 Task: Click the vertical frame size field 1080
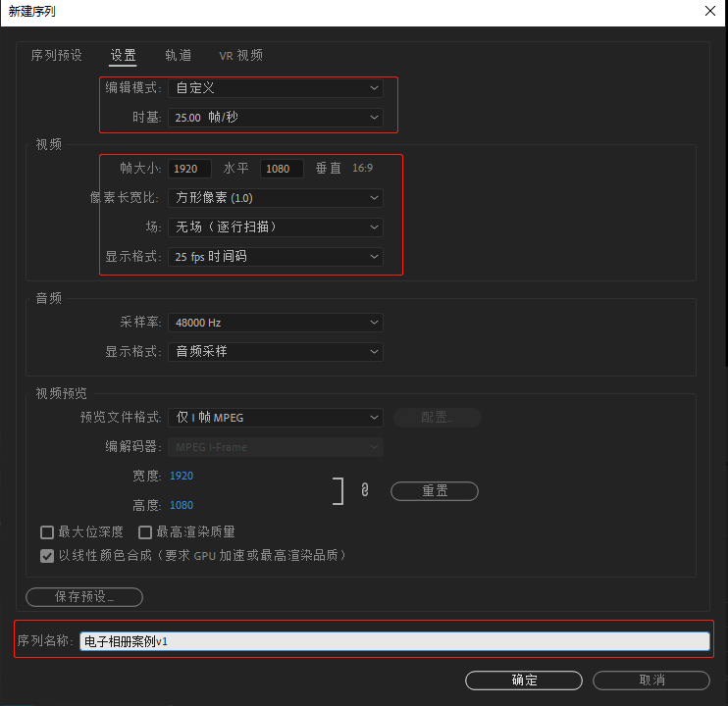(x=282, y=169)
